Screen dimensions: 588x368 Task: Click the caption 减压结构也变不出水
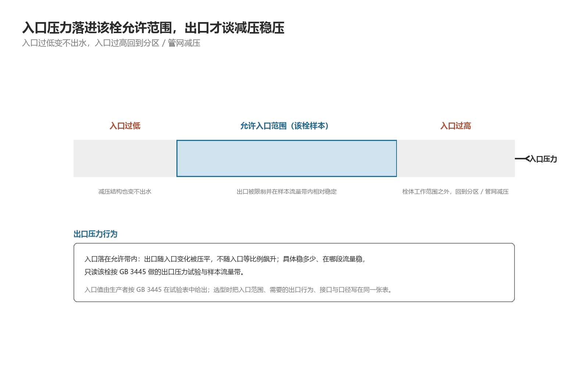pos(125,192)
